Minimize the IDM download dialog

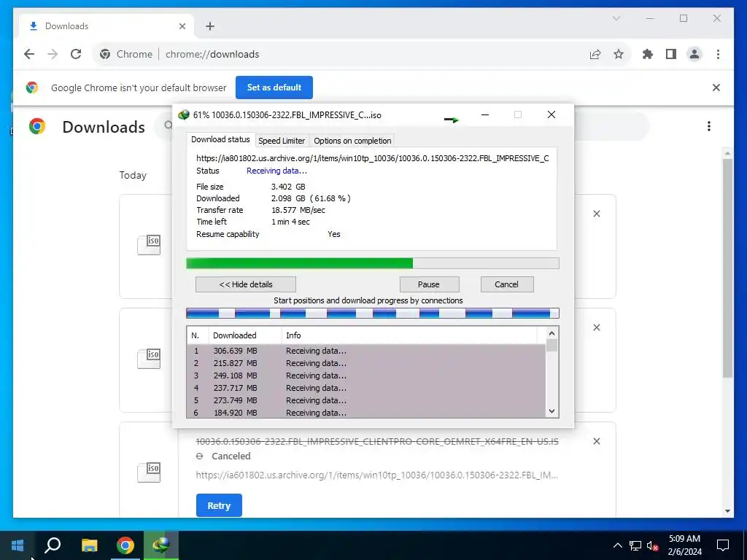coord(485,114)
